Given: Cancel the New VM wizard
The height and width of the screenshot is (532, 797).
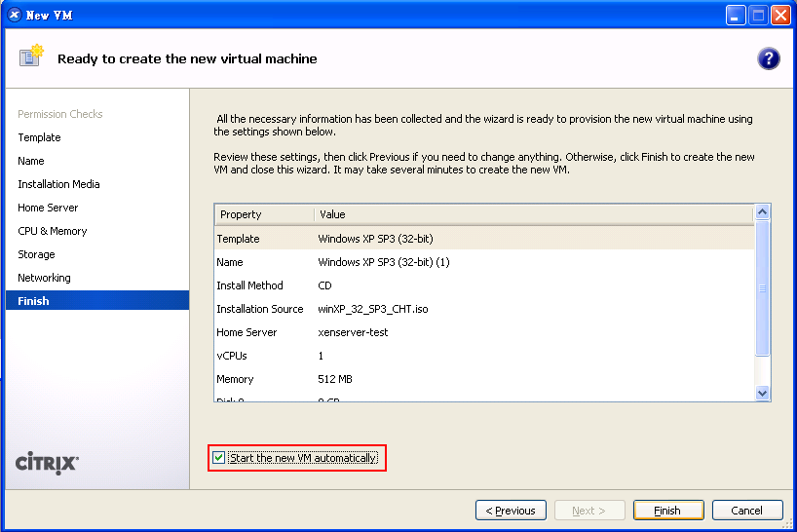Looking at the screenshot, I should [747, 511].
